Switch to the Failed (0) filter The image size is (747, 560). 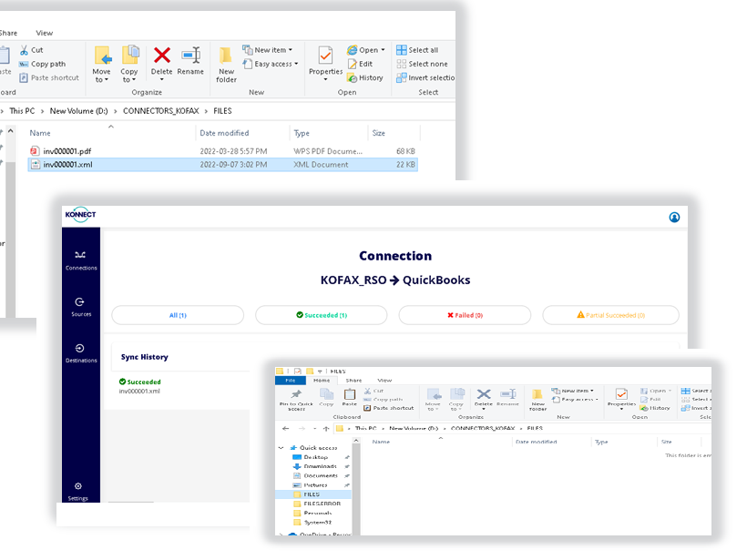[465, 315]
